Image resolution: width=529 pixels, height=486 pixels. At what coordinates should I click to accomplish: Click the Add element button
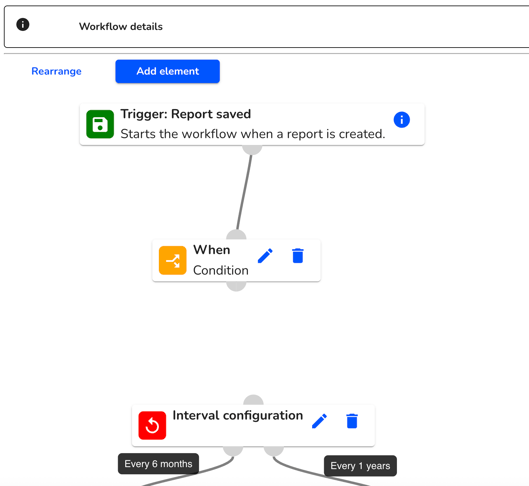coord(167,71)
